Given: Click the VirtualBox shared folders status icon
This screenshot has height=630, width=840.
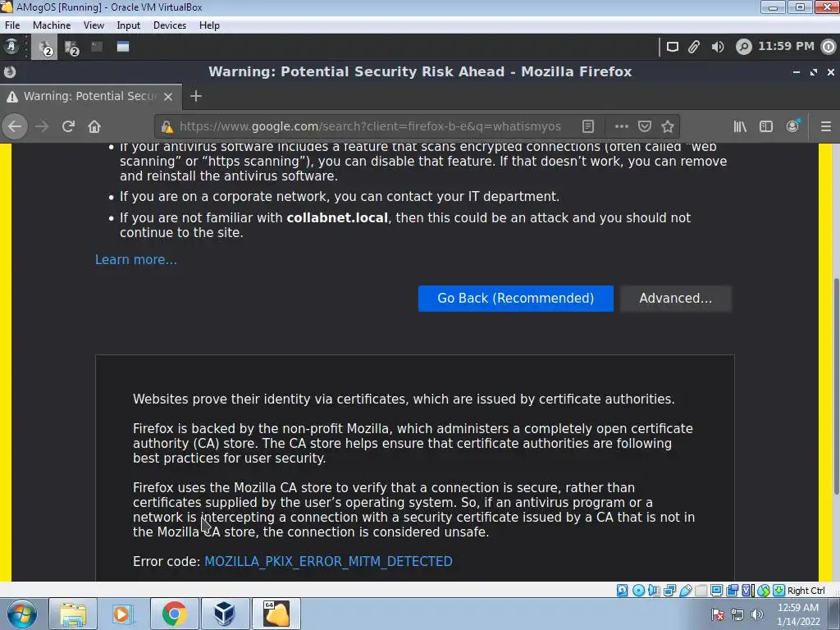Looking at the screenshot, I should pyautogui.click(x=701, y=591).
